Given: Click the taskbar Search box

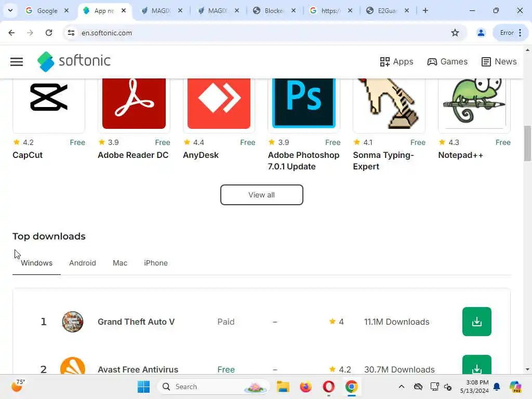Looking at the screenshot, I should point(214,387).
